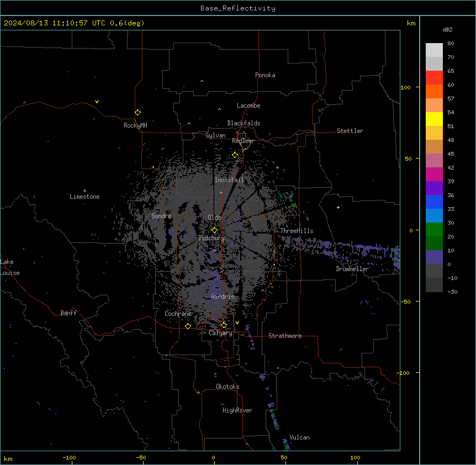Viewport: 476px width, 465px height.
Task: Click the Banff label
Action: pyautogui.click(x=68, y=313)
